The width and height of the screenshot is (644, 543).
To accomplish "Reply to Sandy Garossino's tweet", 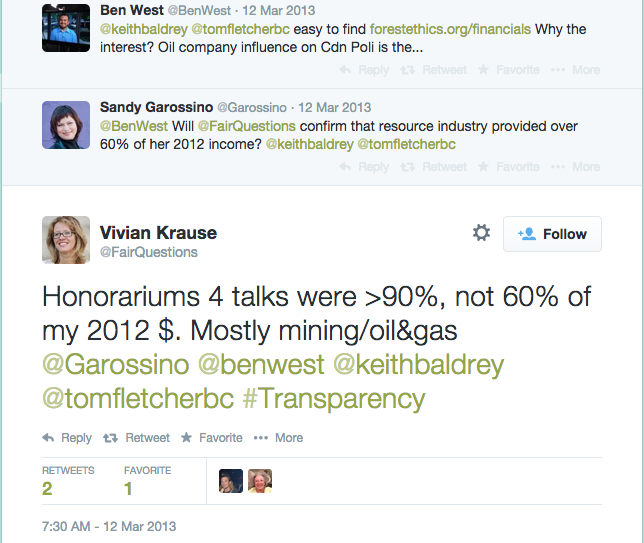I will pyautogui.click(x=364, y=167).
